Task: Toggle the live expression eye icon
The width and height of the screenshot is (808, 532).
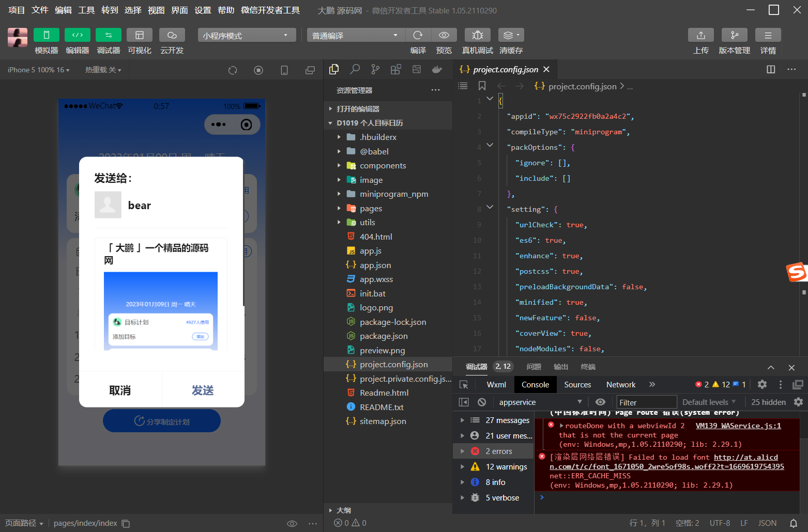Action: click(x=600, y=402)
